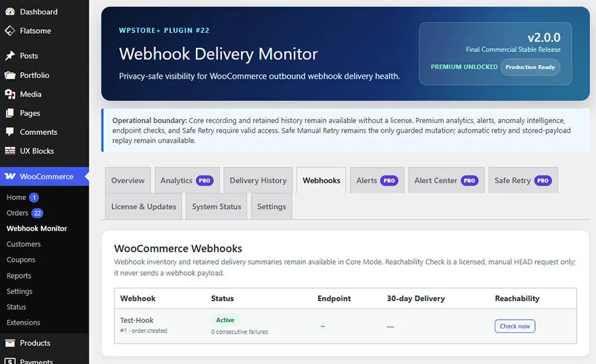
Task: Select the Webhooks tab
Action: [x=321, y=181]
